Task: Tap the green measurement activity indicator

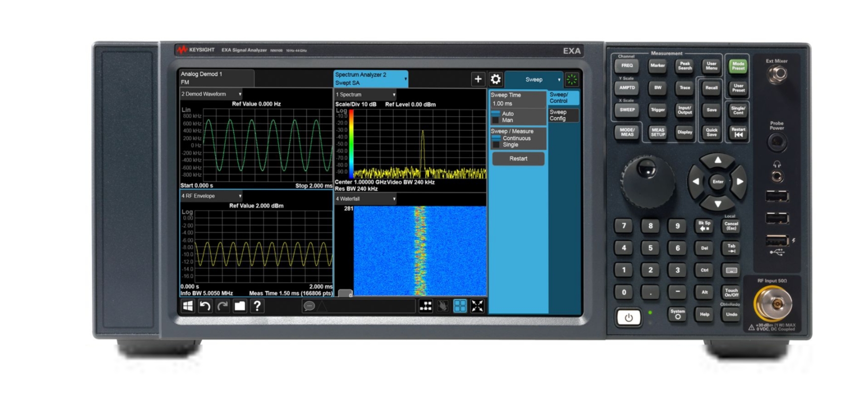Action: [572, 79]
